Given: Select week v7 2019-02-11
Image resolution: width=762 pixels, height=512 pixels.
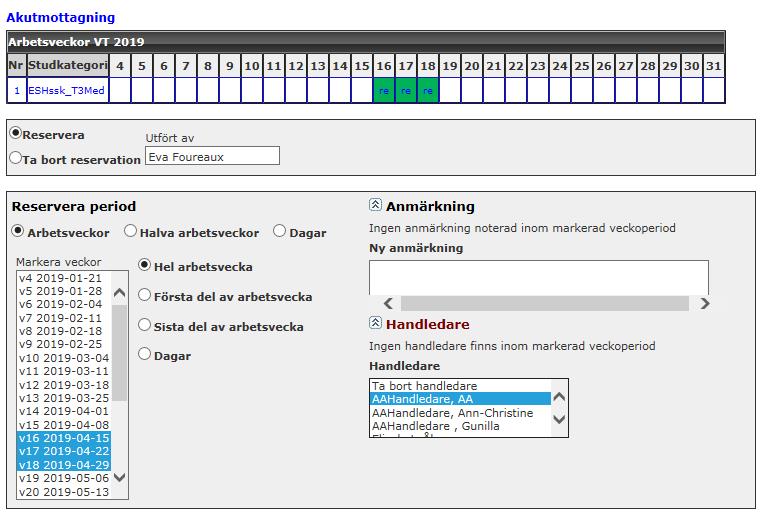Looking at the screenshot, I should (x=64, y=318).
